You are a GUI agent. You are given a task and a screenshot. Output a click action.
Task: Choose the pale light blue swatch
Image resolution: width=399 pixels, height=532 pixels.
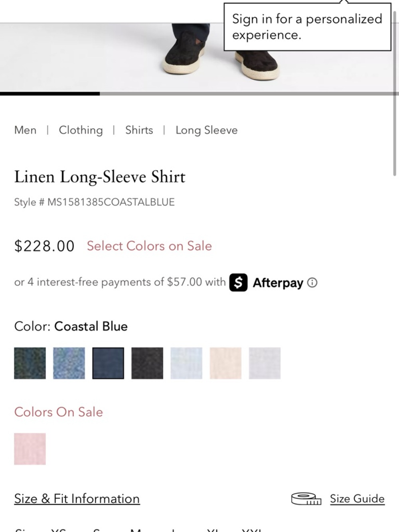click(186, 363)
